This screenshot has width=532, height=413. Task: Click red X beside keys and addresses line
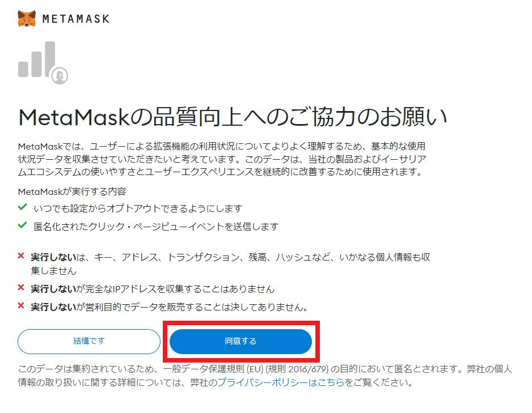point(21,256)
